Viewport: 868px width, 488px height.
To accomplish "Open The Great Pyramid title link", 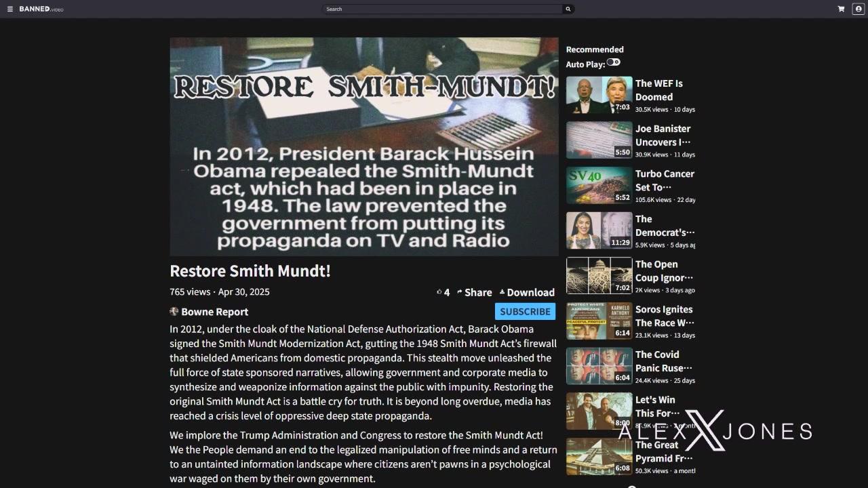I will (x=664, y=451).
